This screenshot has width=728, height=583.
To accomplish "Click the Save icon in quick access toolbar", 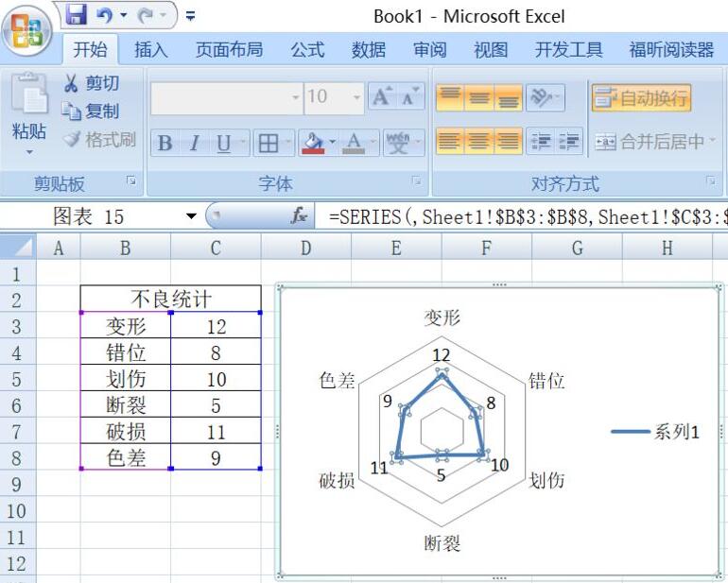I will (77, 15).
